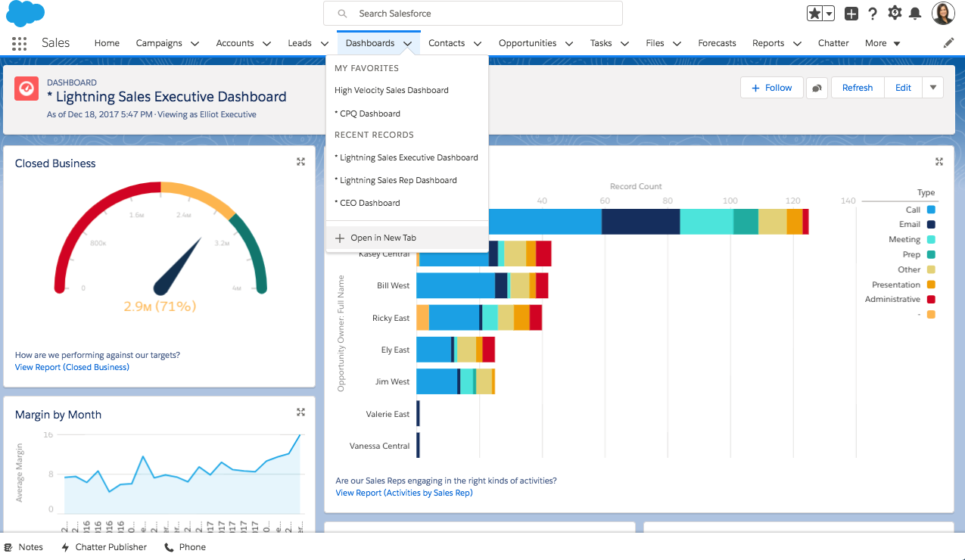The width and height of the screenshot is (965, 560).
Task: Open the Opportunities tab dropdown chevron
Action: click(x=569, y=44)
